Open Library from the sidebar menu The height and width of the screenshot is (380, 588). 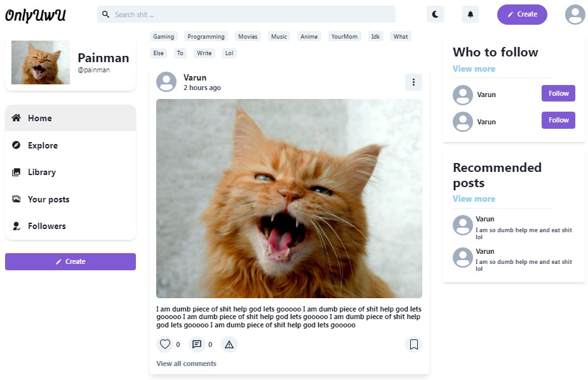42,172
